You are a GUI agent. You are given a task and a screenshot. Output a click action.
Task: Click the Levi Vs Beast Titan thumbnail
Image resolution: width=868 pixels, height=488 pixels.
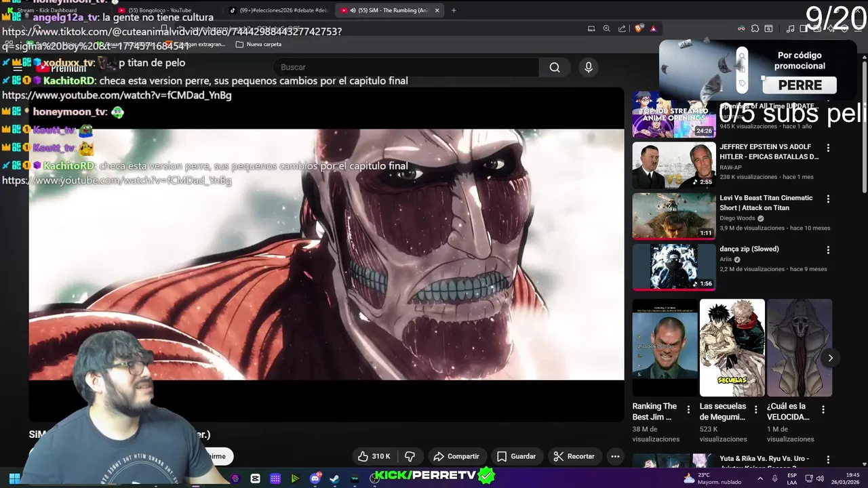[674, 216]
